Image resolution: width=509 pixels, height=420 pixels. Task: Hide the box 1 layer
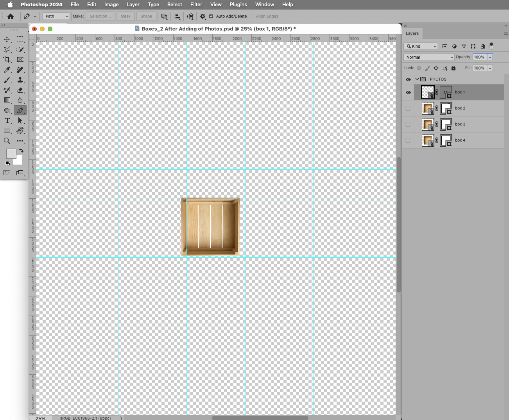click(408, 92)
